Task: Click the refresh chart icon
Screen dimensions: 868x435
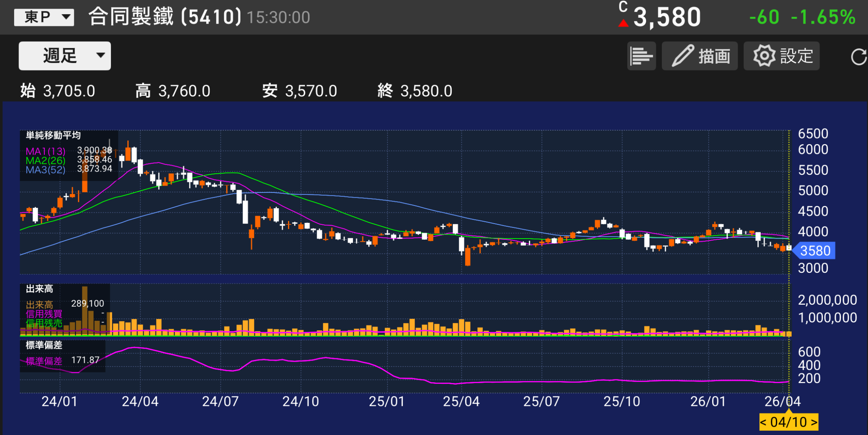Action: coord(859,57)
